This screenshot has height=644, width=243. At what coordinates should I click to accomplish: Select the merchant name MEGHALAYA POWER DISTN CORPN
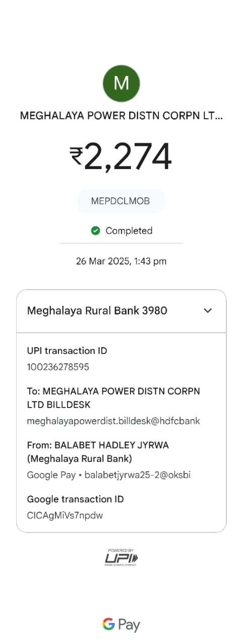(x=121, y=116)
